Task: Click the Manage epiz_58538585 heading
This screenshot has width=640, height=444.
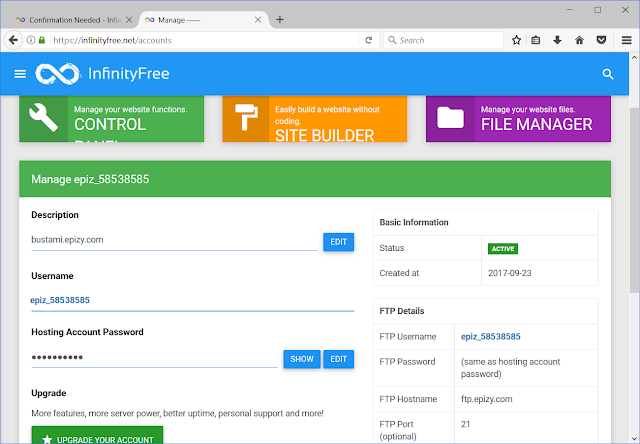Action: (x=90, y=179)
